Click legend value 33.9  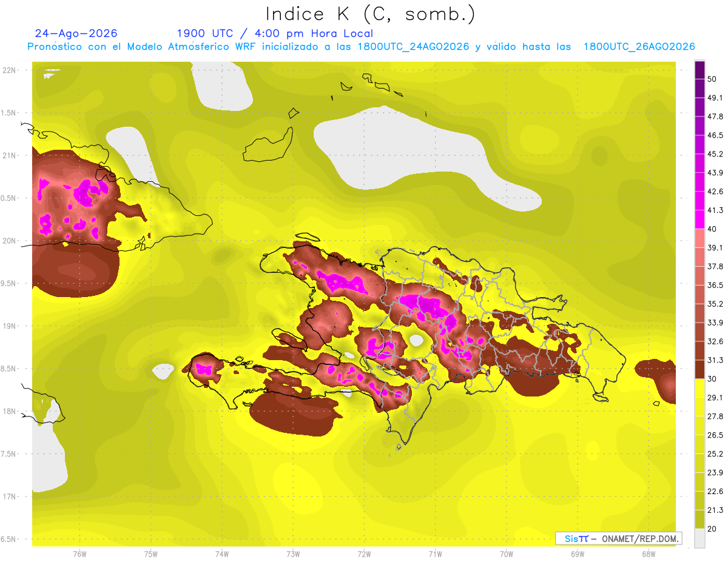(715, 323)
